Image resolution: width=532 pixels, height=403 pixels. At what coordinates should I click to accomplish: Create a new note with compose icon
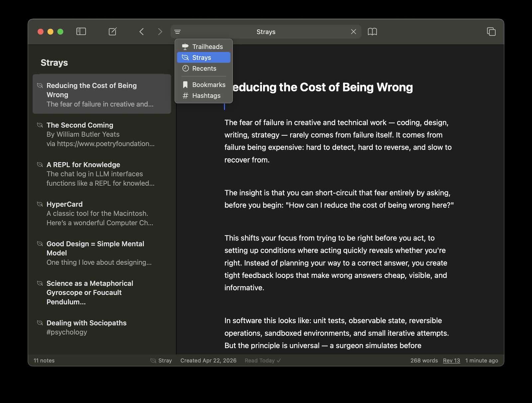click(x=113, y=32)
